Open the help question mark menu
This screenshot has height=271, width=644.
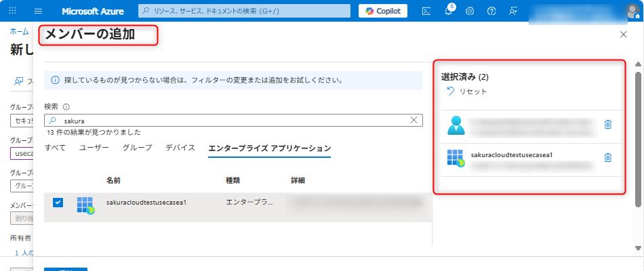(x=491, y=11)
